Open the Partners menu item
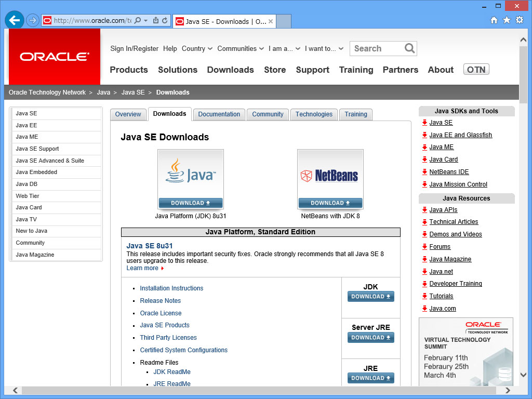The height and width of the screenshot is (399, 532). pos(401,70)
